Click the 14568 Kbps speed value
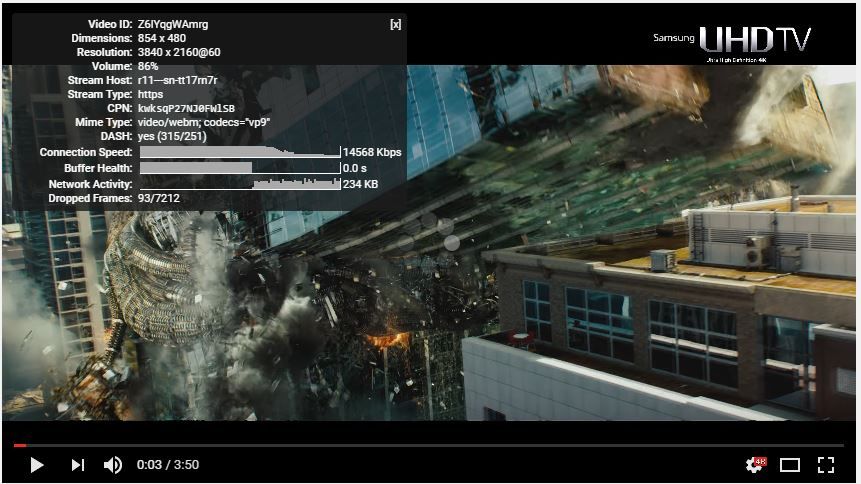The height and width of the screenshot is (484, 861). point(372,152)
